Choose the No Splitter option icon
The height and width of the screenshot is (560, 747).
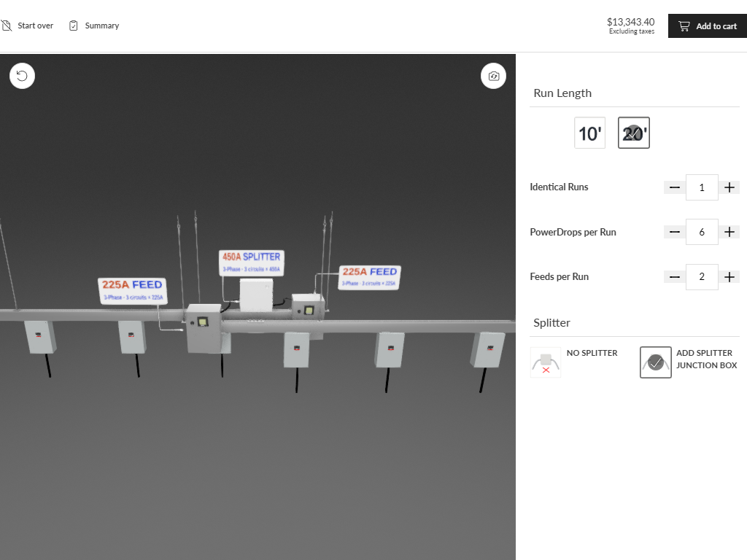pos(546,362)
